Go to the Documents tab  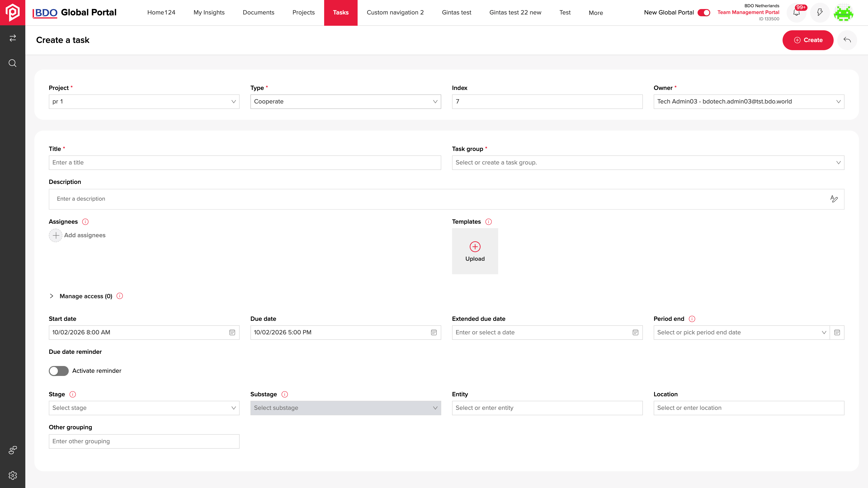tap(258, 12)
